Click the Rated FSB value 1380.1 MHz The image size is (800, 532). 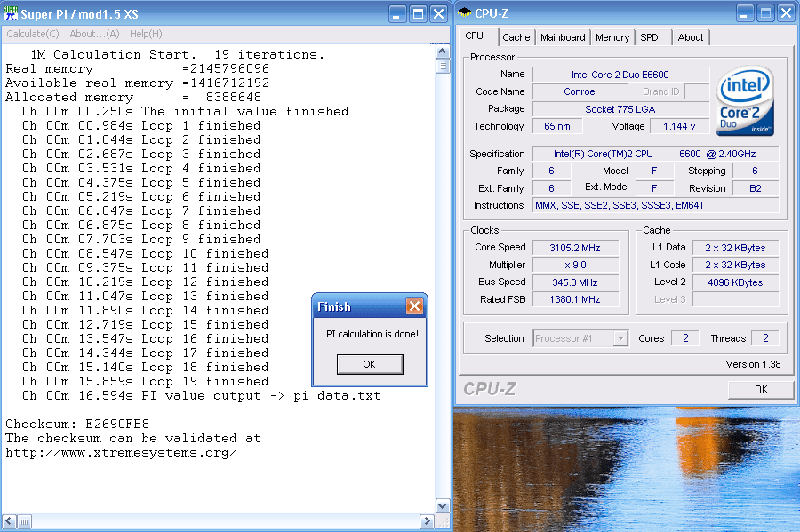point(575,299)
